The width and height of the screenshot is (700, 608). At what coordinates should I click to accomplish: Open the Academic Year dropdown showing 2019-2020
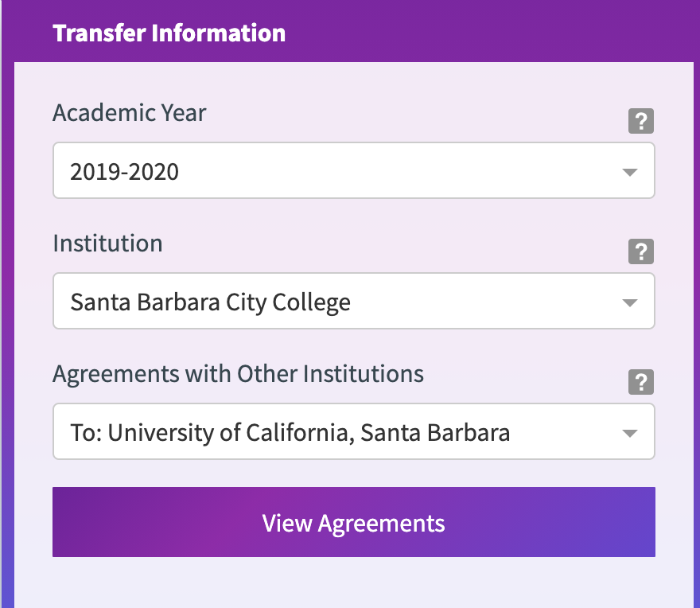tap(353, 170)
